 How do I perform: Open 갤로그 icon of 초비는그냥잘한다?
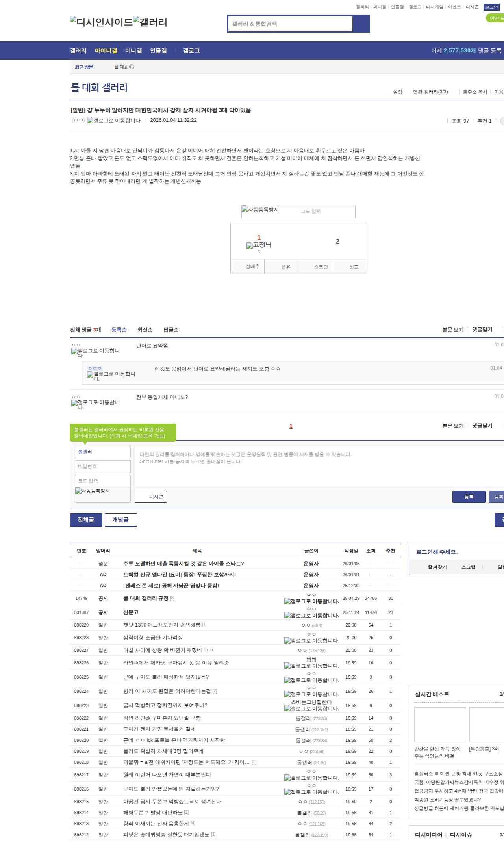[x=311, y=709]
